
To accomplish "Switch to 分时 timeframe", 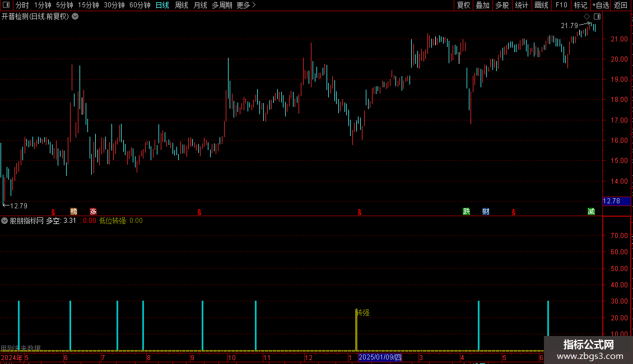I will [x=22, y=5].
